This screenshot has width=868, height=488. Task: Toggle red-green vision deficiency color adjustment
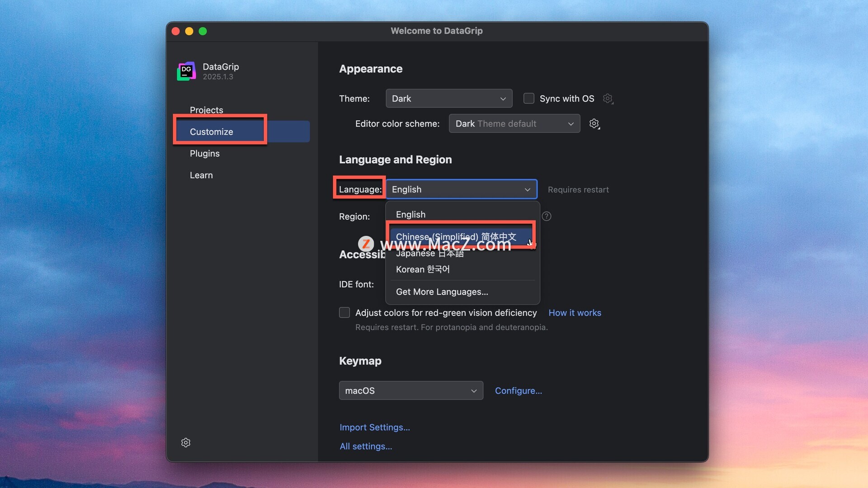[344, 313]
